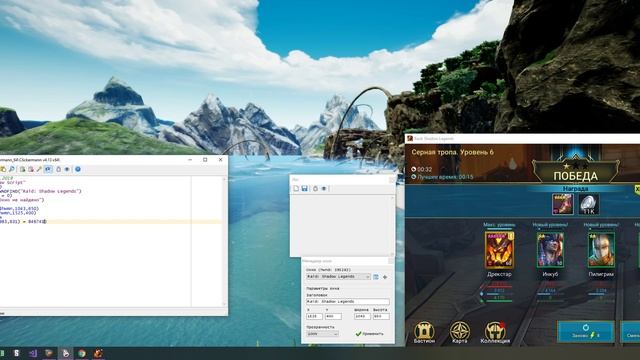Viewport: 640px width, 360px height.
Task: Click the Clickermann editor vertical scrollbar
Action: (224, 241)
